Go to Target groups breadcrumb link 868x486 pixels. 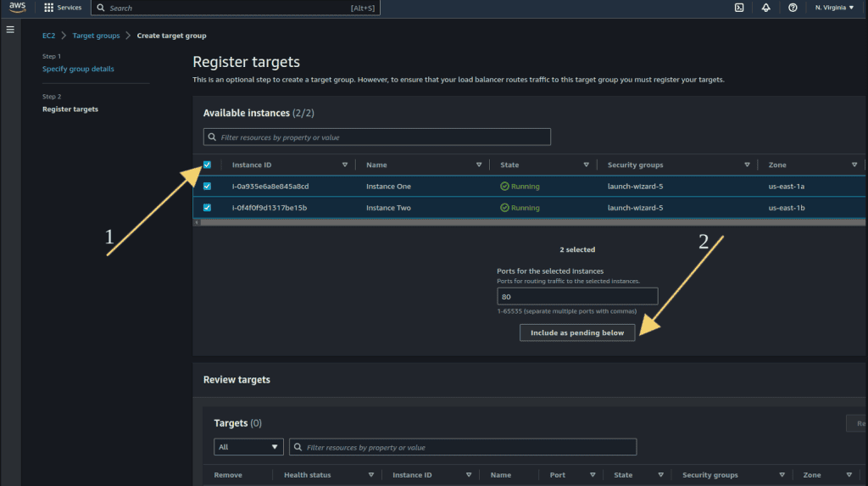click(96, 36)
